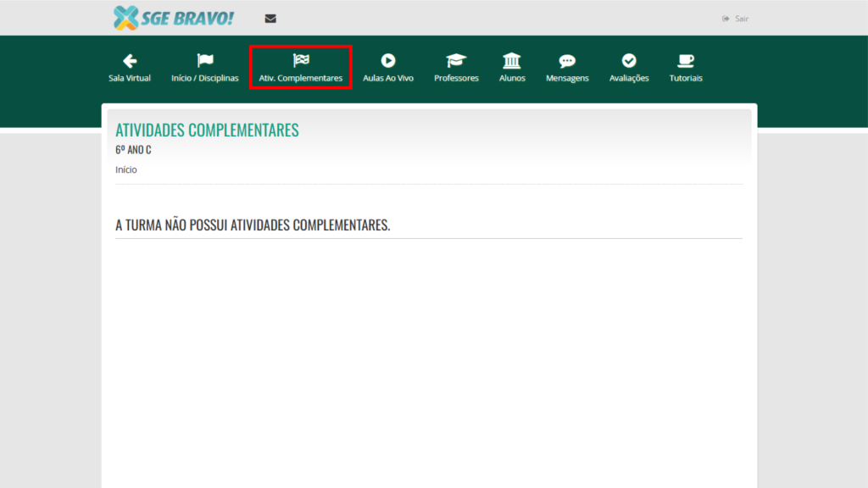Go to the Avaliações menu label
Image resolution: width=868 pixels, height=488 pixels.
(629, 78)
